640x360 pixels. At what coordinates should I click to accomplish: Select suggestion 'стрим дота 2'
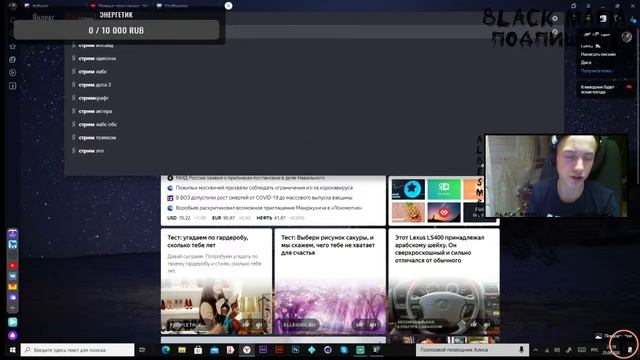tap(95, 85)
